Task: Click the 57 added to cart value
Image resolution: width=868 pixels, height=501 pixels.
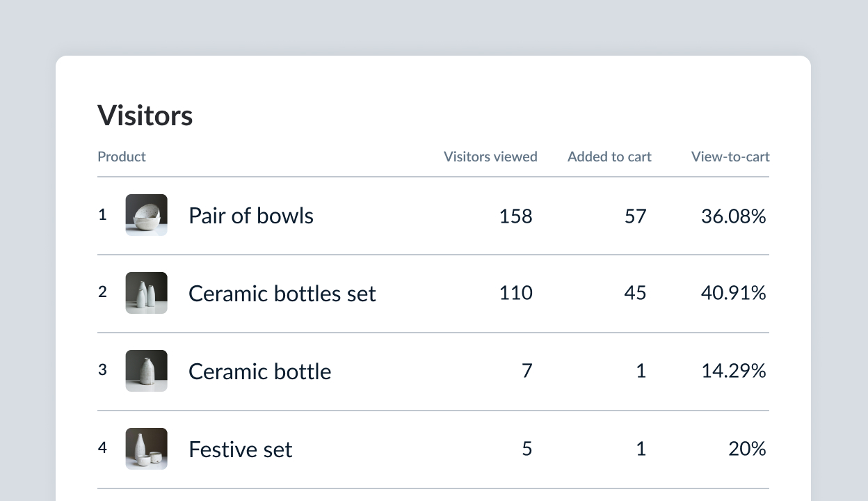Action: point(635,216)
